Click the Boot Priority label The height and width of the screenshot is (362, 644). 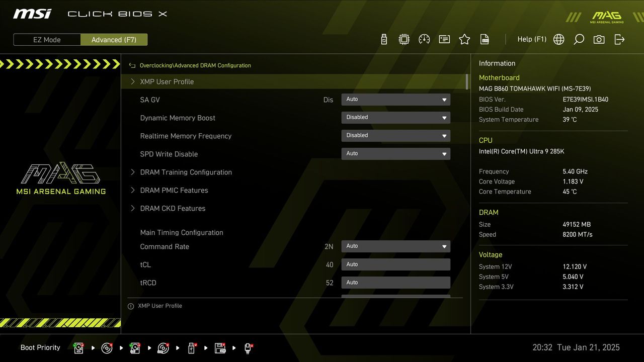pyautogui.click(x=40, y=347)
